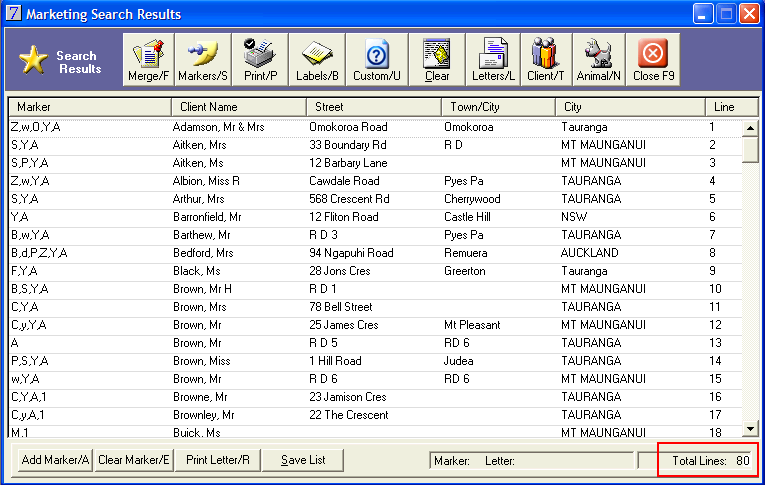Select client Arthur, Mrs

tap(199, 200)
